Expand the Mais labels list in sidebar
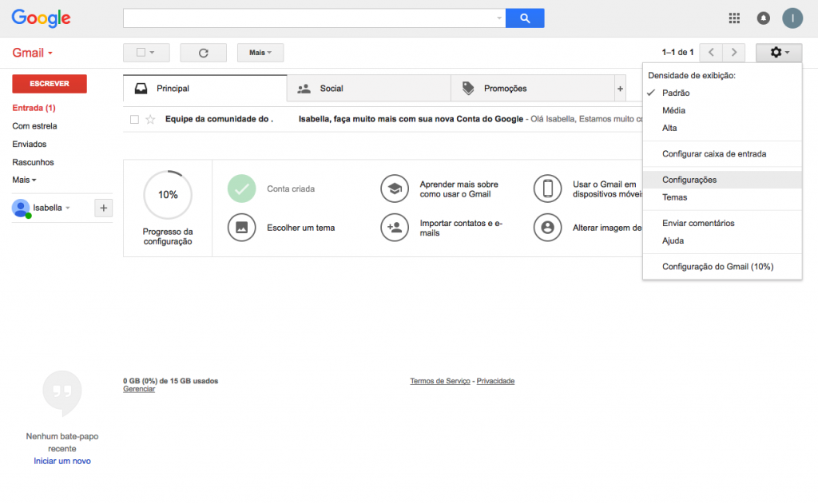The height and width of the screenshot is (504, 818). 25,180
